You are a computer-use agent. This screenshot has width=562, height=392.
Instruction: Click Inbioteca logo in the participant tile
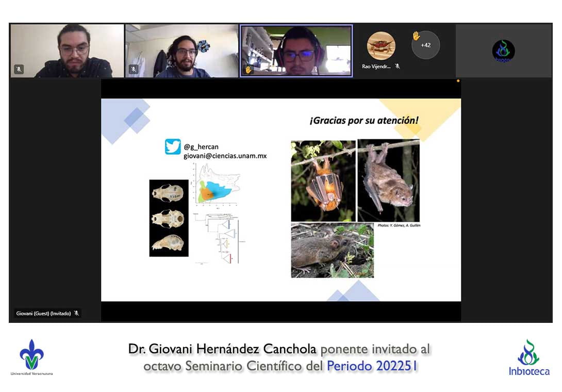point(503,51)
